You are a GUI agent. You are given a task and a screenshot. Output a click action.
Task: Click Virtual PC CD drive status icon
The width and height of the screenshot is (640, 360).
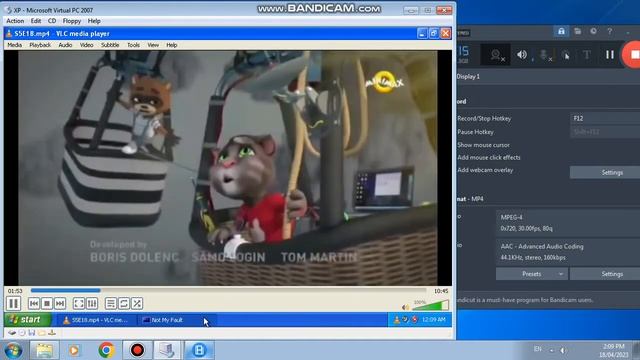click(22, 333)
